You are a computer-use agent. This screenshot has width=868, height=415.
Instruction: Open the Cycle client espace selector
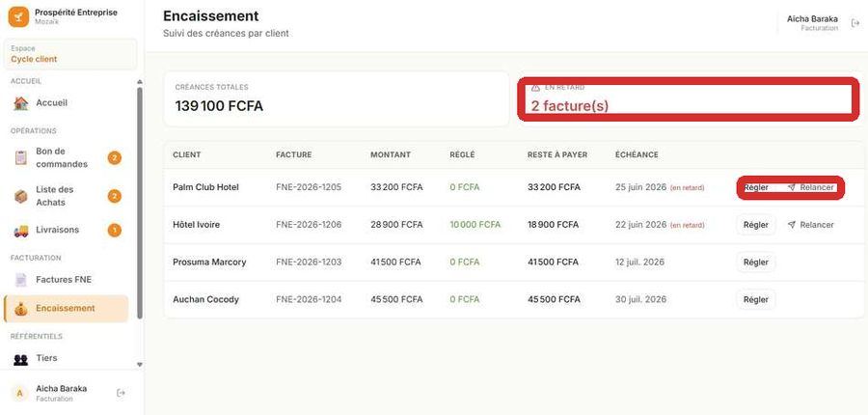pos(70,54)
